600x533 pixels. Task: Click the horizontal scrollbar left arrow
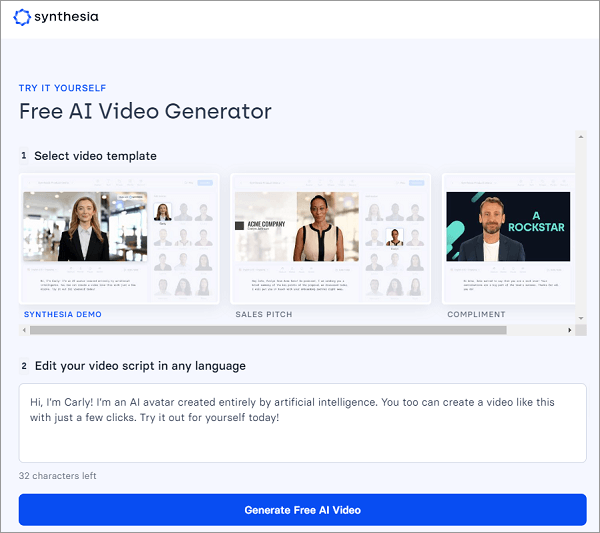(24, 330)
